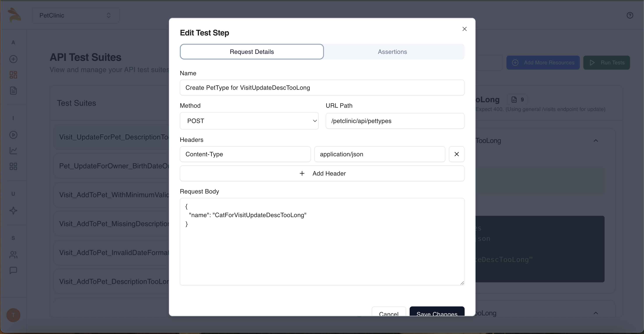This screenshot has width=644, height=334.
Task: Click the Cancel button
Action: point(389,312)
